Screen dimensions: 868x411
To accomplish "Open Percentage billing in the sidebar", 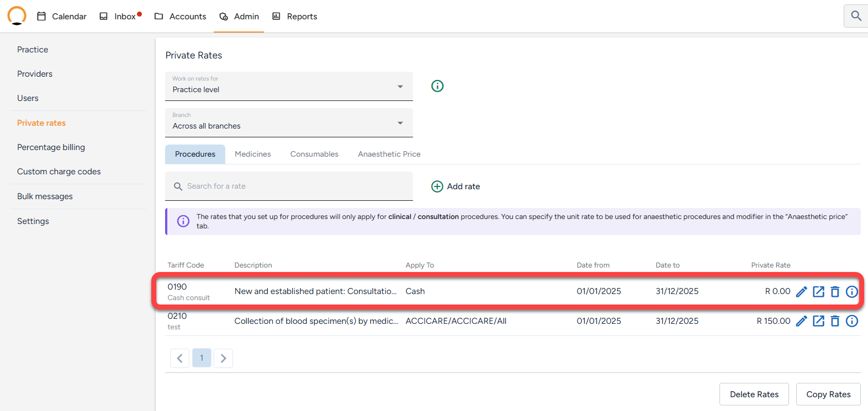I will pyautogui.click(x=51, y=147).
